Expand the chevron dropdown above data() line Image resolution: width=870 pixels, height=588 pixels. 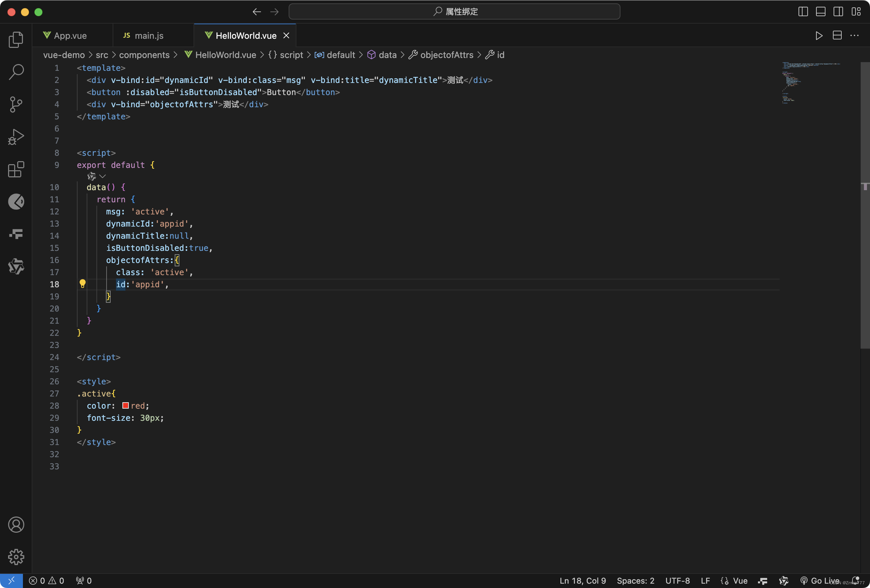click(103, 176)
